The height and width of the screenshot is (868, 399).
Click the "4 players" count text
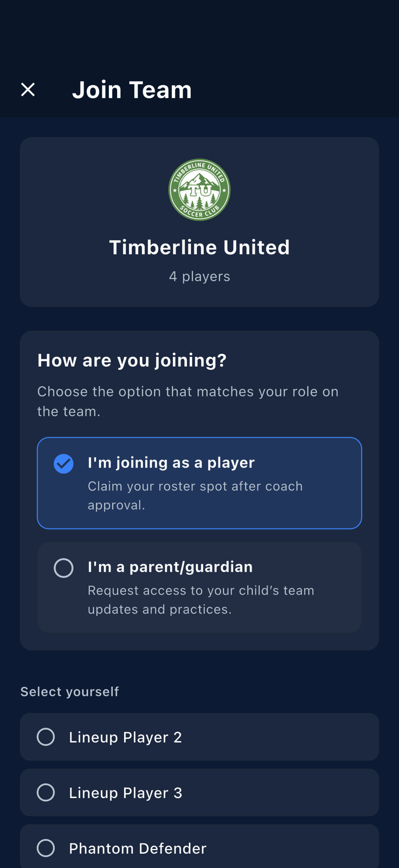pyautogui.click(x=200, y=276)
